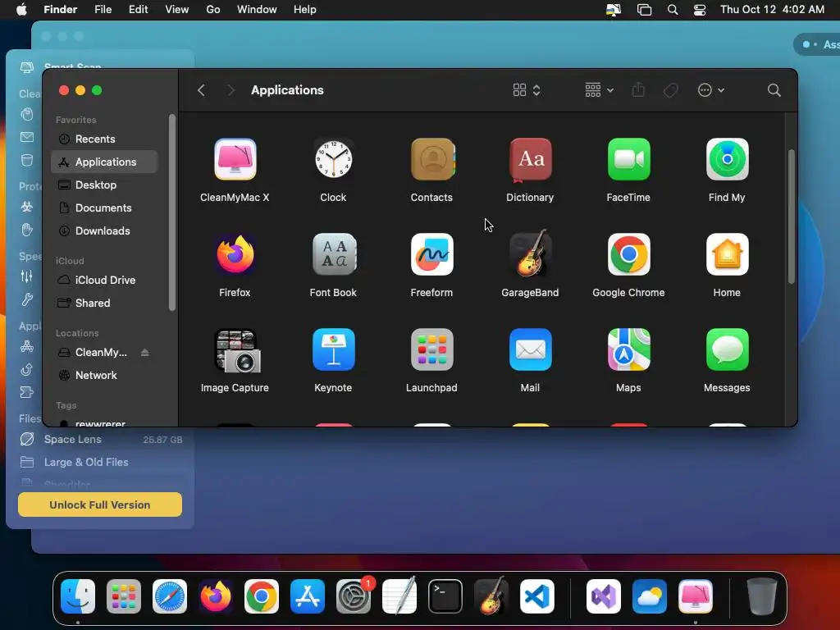Open the Edit menu
The width and height of the screenshot is (840, 630).
click(138, 10)
